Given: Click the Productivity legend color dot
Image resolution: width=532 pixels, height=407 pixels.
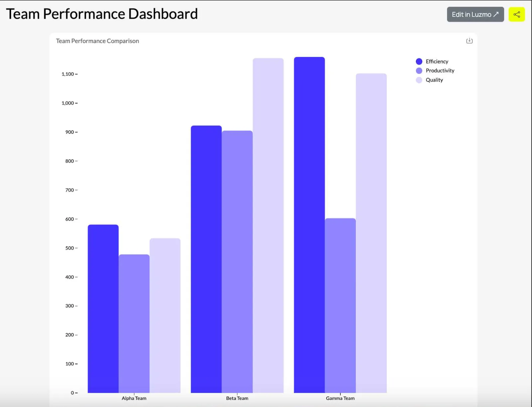Looking at the screenshot, I should click(x=419, y=70).
